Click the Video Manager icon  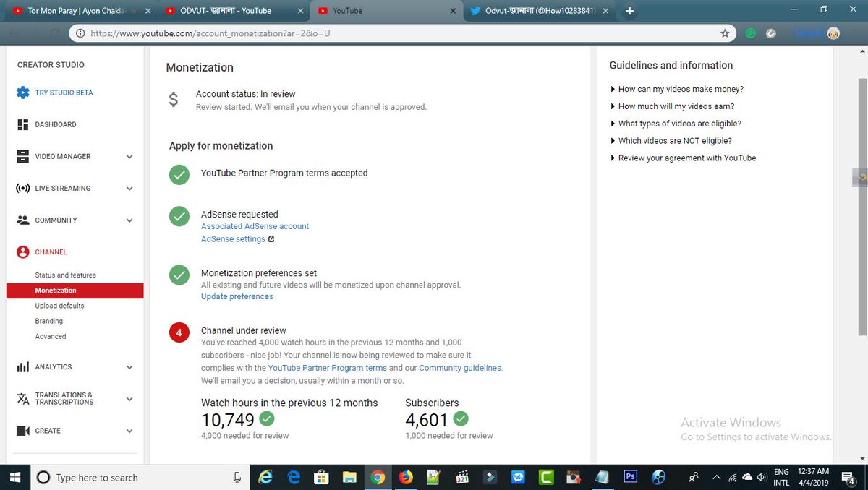pyautogui.click(x=22, y=156)
